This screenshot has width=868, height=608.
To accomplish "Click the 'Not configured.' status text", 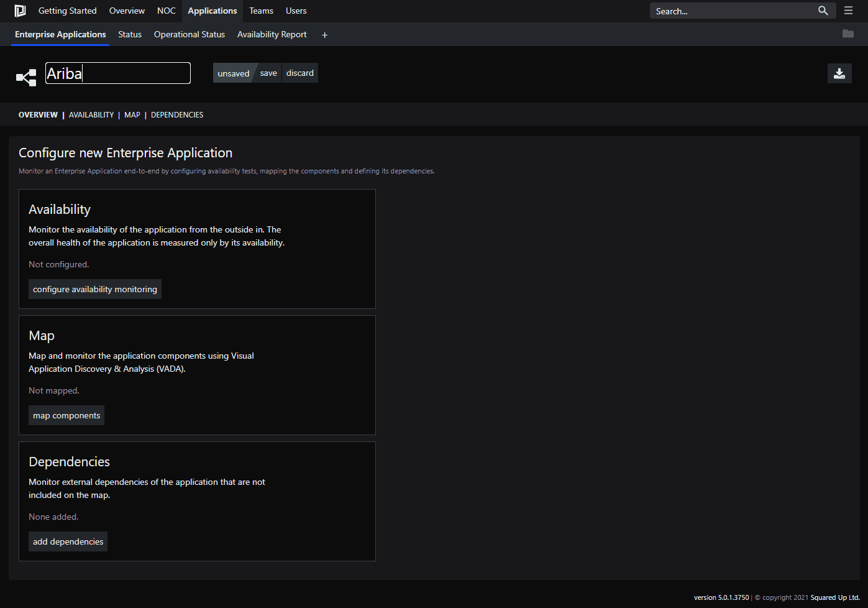I will pos(59,264).
